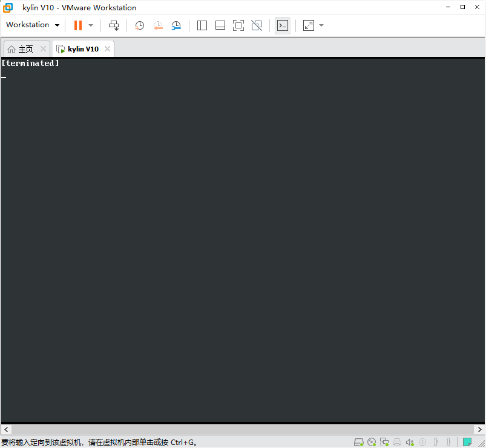Open CD/DVD drive status icon
486x448 pixels.
pos(372,442)
